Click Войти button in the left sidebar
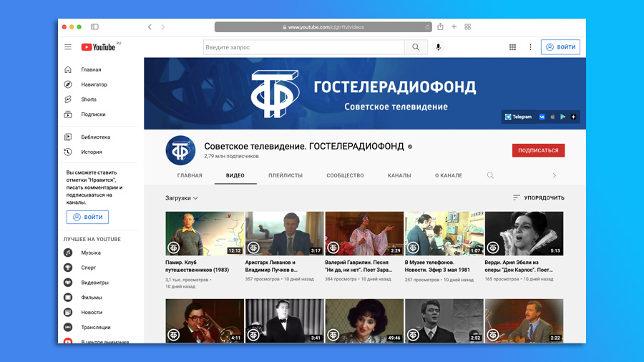 pyautogui.click(x=87, y=217)
